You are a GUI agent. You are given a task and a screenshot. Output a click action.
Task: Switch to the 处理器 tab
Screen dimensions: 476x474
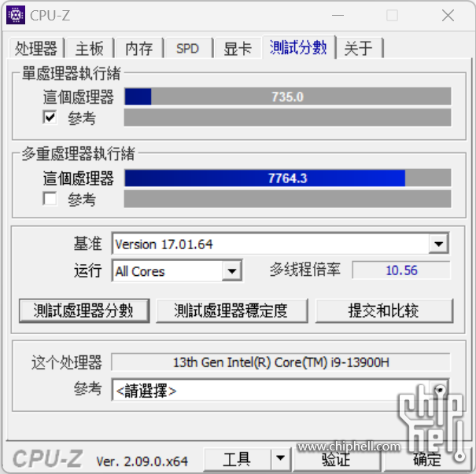(x=36, y=48)
